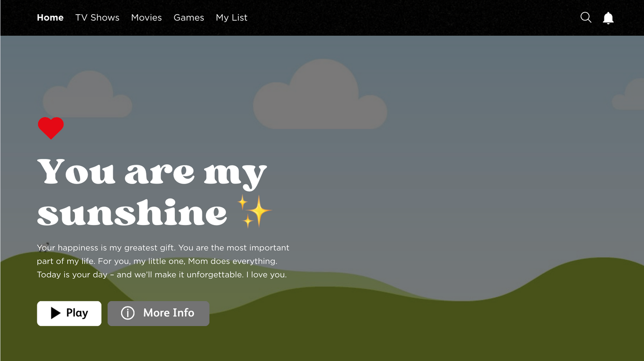644x361 pixels.
Task: Go to the Home tab
Action: click(x=50, y=17)
